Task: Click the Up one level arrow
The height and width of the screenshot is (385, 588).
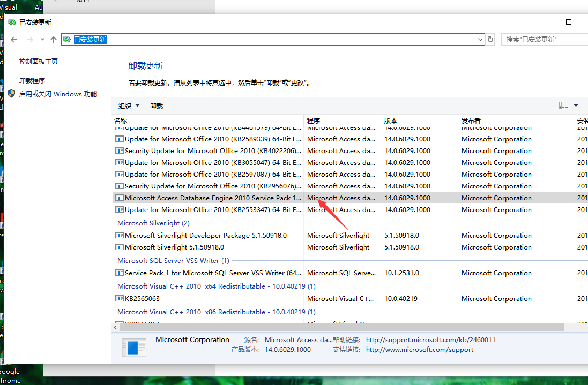Action: coord(53,40)
